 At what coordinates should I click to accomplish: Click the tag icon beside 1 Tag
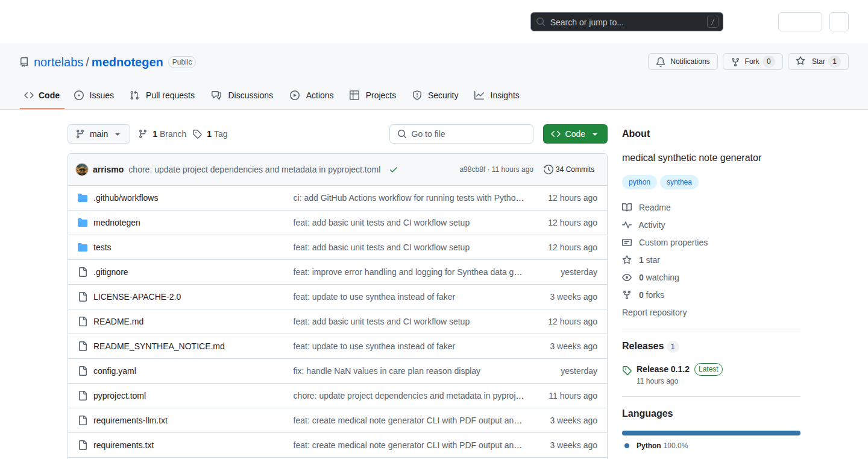point(197,134)
